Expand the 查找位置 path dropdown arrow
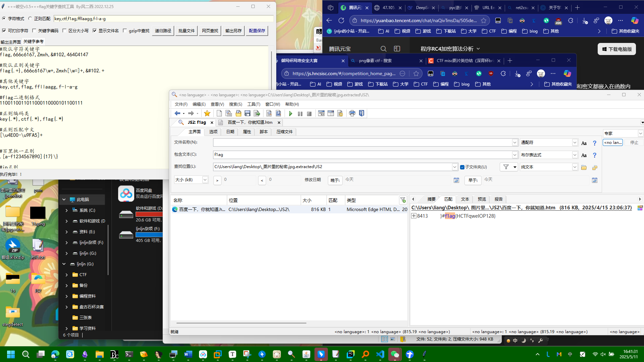This screenshot has height=362, width=644. (454, 167)
